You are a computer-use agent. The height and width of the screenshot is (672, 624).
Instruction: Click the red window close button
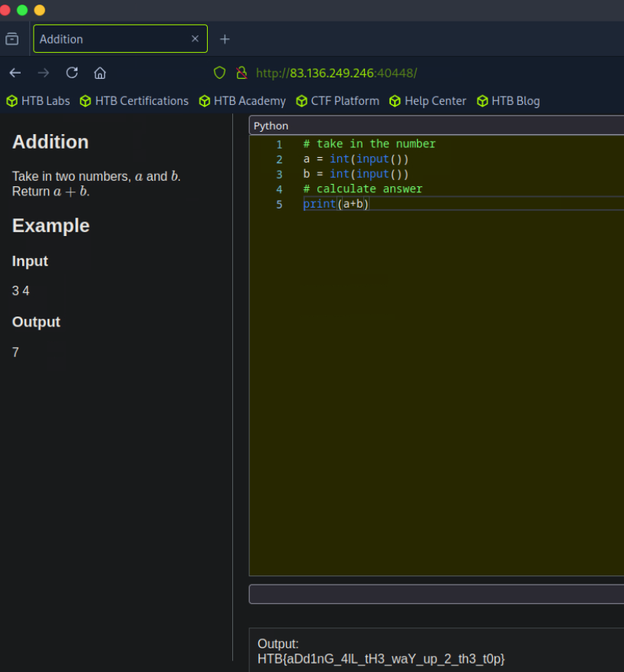point(5,10)
